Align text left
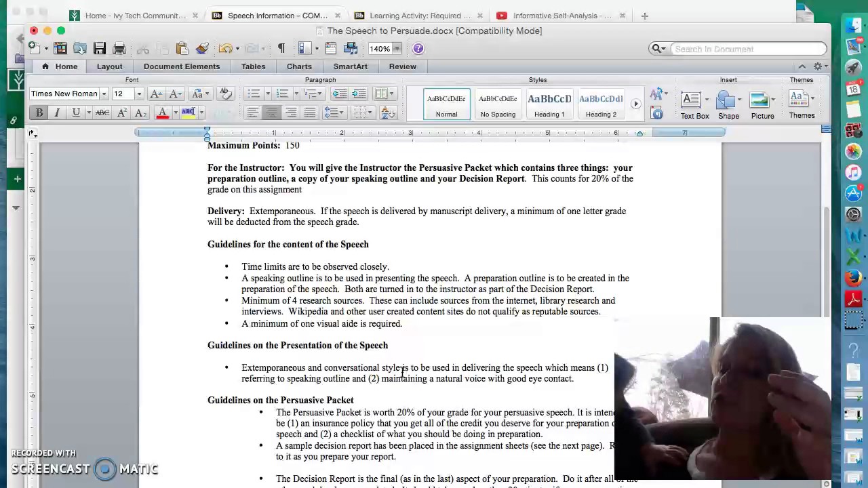Viewport: 868px width, 488px height. (x=252, y=113)
